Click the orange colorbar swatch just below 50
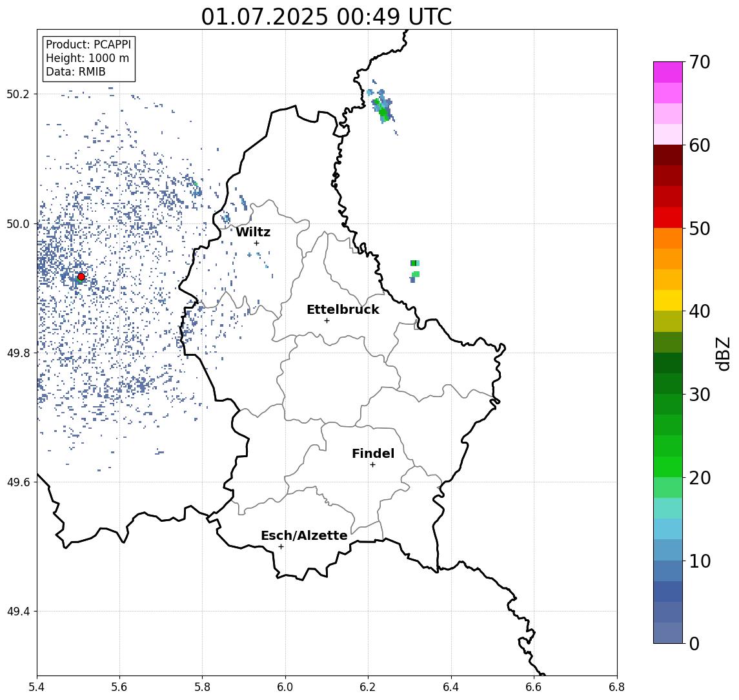 [668, 238]
